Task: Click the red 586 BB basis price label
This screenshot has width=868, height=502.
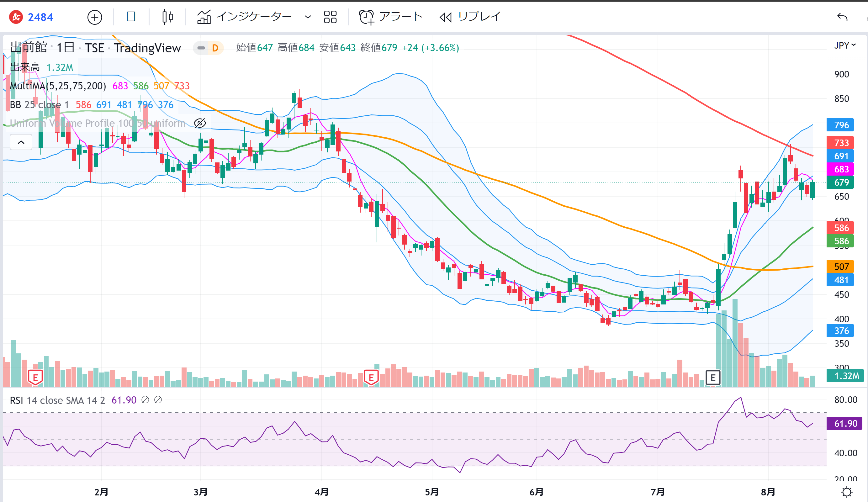Action: [840, 228]
